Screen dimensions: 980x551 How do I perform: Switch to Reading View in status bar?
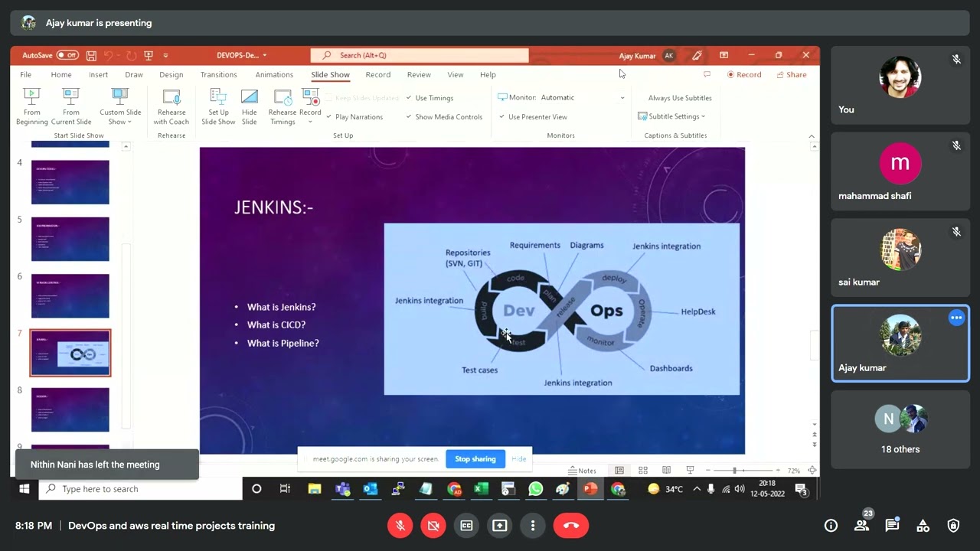tap(666, 470)
